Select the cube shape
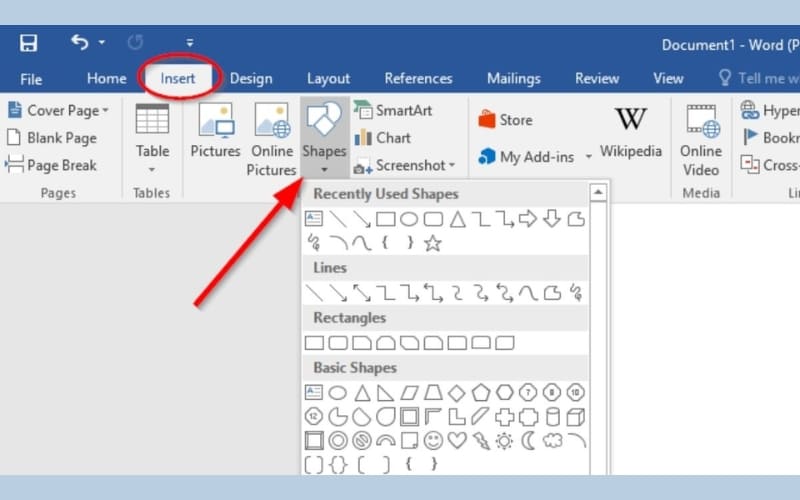 (x=576, y=417)
